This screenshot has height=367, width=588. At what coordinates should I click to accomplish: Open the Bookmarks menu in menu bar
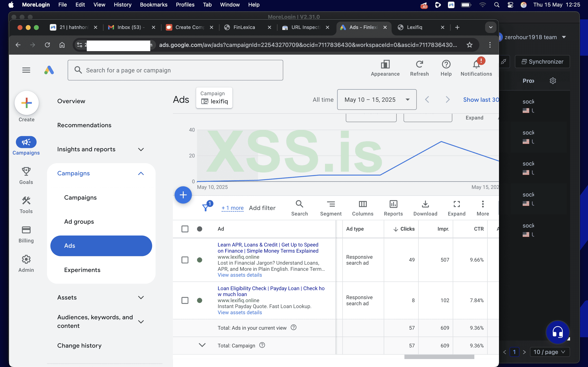[x=154, y=5]
